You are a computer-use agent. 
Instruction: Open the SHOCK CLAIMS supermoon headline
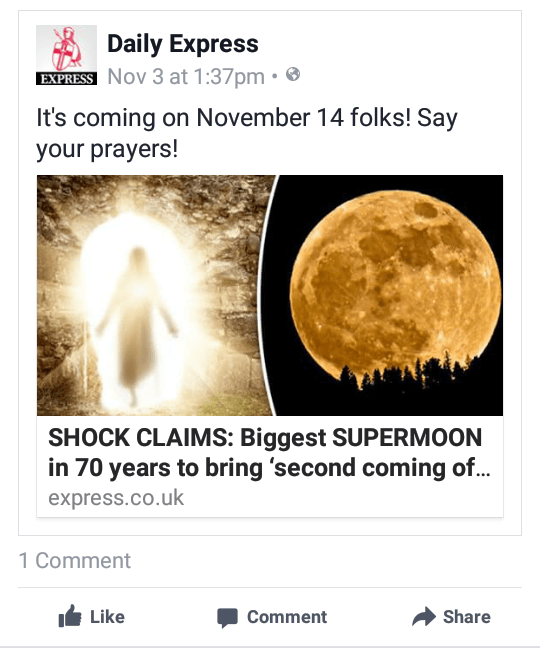(x=269, y=453)
